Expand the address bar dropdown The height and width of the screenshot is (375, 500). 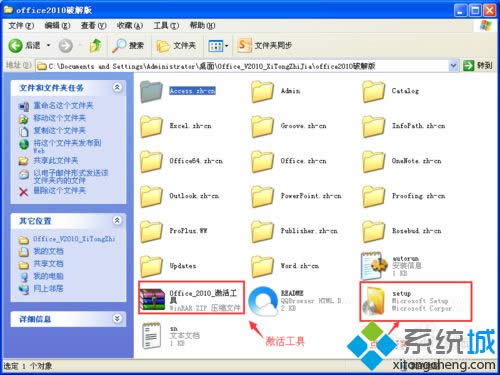pos(453,66)
